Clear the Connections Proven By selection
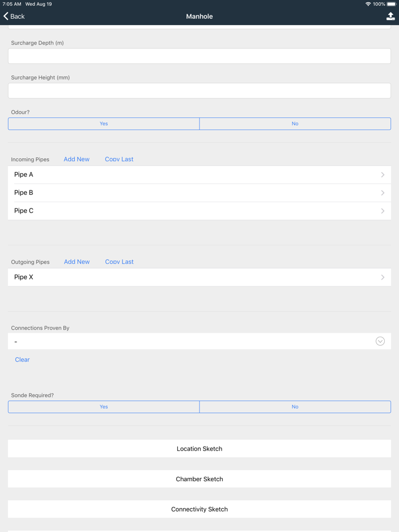This screenshot has height=532, width=399. click(22, 360)
